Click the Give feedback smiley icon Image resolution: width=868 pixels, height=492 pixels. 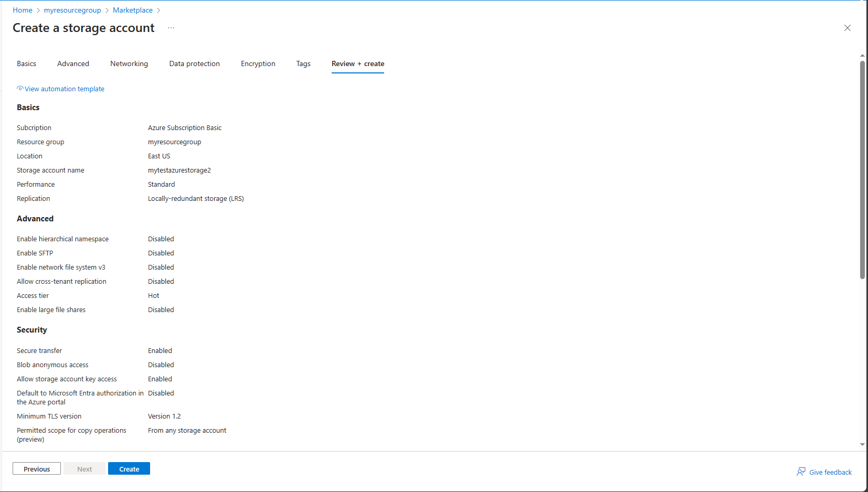click(801, 472)
